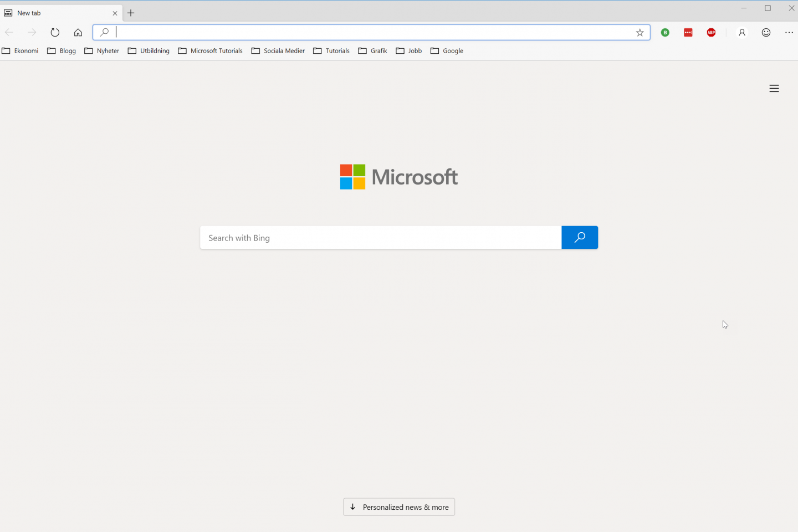Add this page to favorites star
The height and width of the screenshot is (532, 798).
point(640,33)
